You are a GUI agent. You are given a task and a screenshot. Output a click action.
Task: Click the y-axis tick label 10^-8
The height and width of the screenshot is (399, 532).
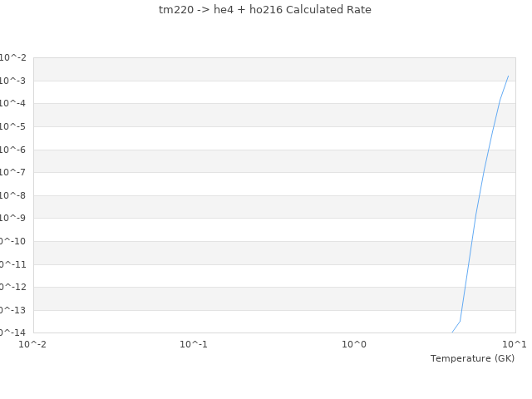[x=13, y=195]
